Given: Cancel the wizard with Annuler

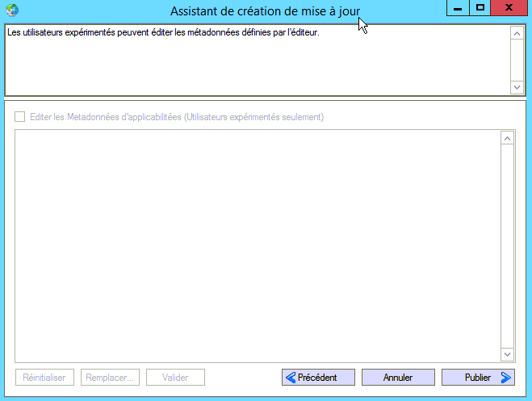Looking at the screenshot, I should (398, 377).
